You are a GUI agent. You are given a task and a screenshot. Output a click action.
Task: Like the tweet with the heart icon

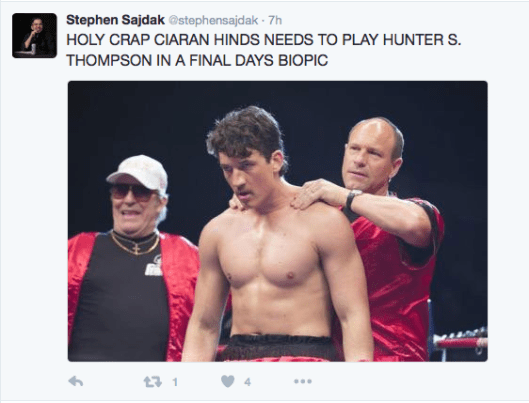coord(228,381)
